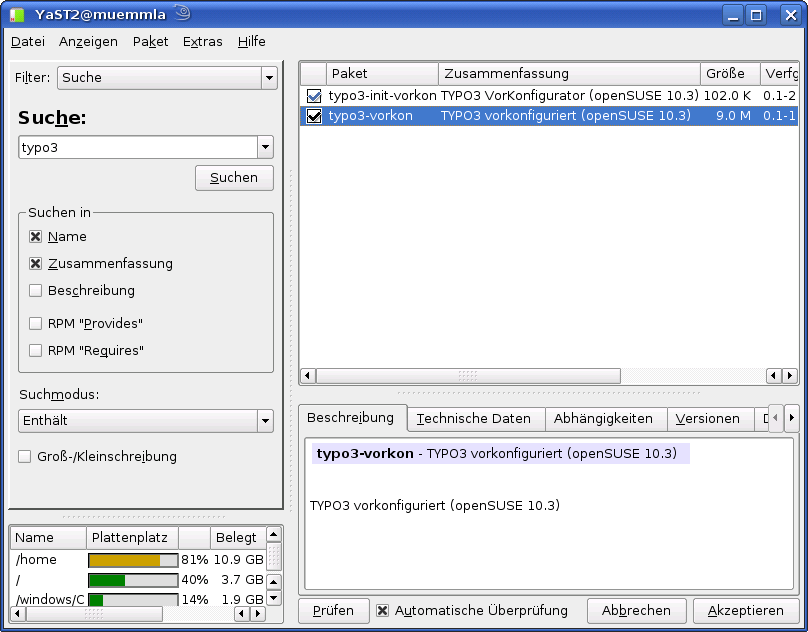Click the 81% usage value
Image resolution: width=808 pixels, height=632 pixels.
[195, 560]
